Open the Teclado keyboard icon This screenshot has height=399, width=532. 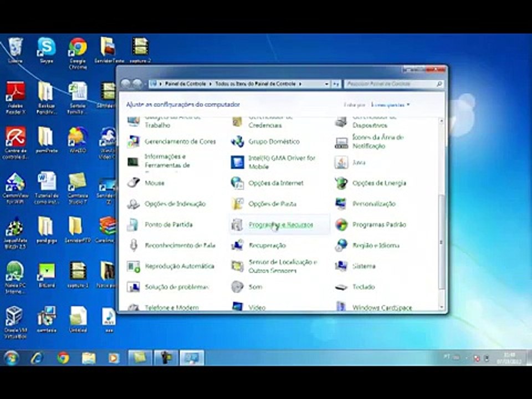coord(341,287)
